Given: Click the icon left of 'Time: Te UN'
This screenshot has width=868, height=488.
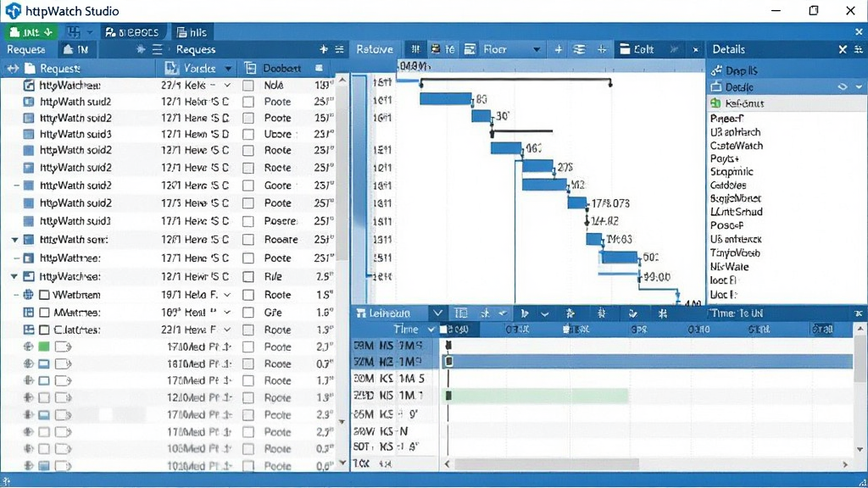Looking at the screenshot, I should tap(663, 313).
